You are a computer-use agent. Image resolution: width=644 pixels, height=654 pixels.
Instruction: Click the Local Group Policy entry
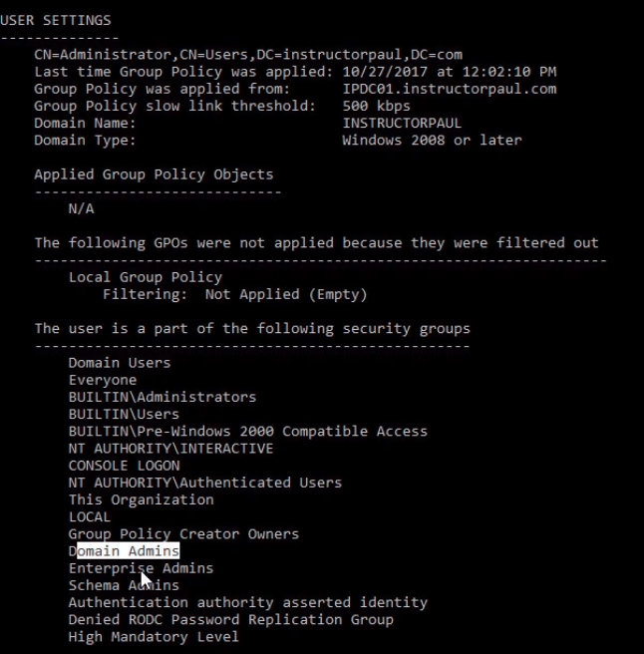[x=146, y=277]
